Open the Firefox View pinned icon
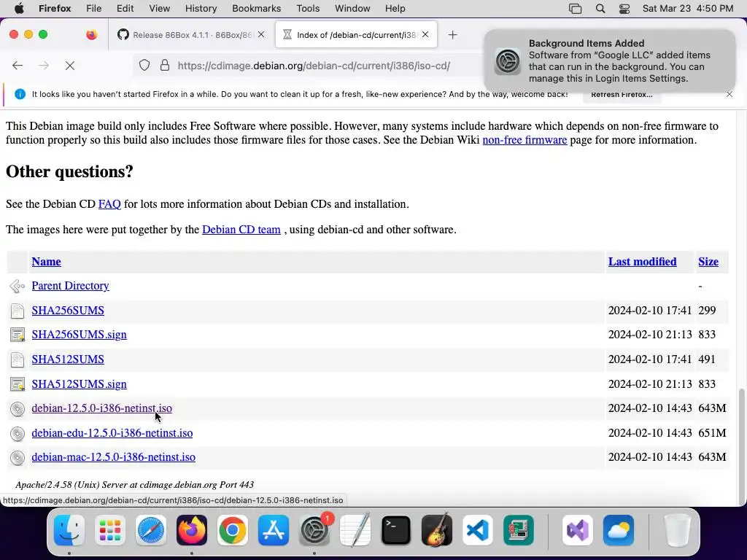Image resolution: width=747 pixels, height=560 pixels. 91,35
